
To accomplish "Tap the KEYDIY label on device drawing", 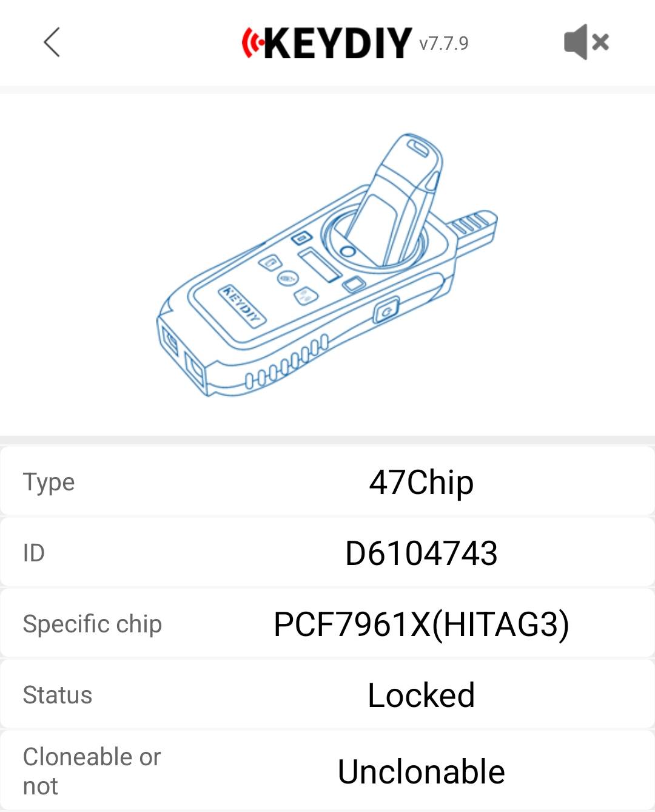I will click(x=241, y=305).
